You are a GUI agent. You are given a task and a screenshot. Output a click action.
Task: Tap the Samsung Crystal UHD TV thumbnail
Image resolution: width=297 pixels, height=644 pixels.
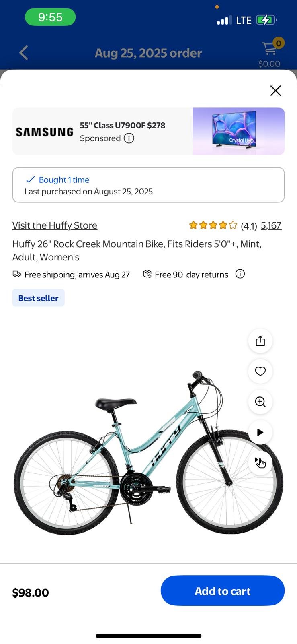[238, 131]
